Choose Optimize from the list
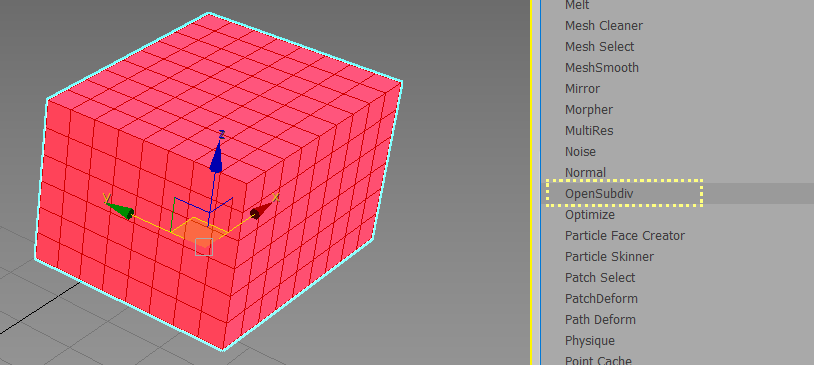Screen dimensions: 814x365 tap(677, 214)
